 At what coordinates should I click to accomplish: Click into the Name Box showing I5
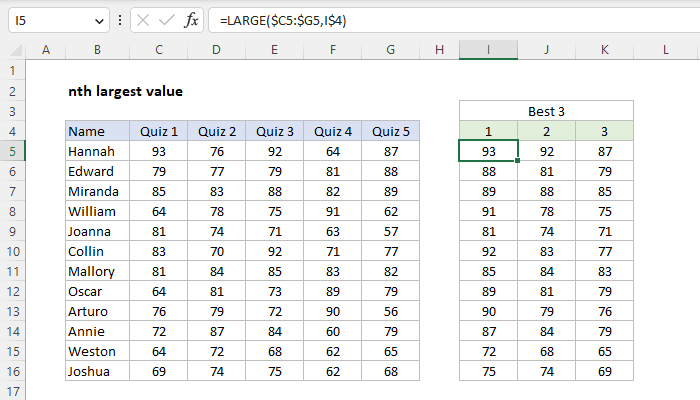tap(48, 20)
